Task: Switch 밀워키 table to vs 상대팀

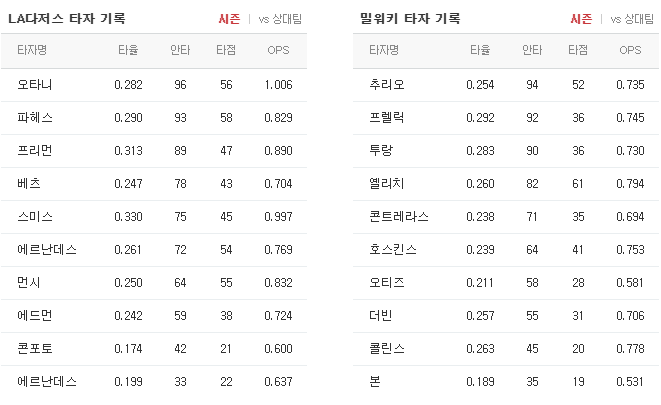Action: tap(632, 19)
